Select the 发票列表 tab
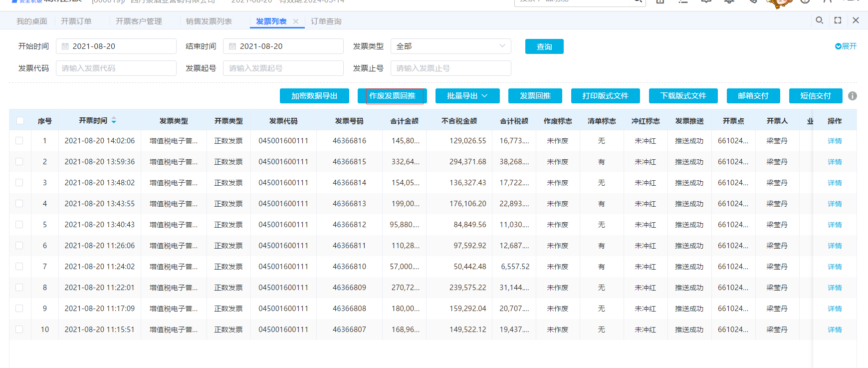 (271, 21)
